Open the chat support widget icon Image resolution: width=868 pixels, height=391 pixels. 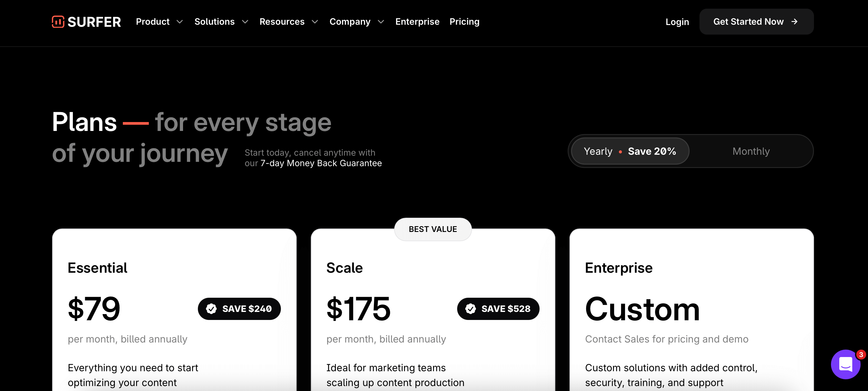tap(845, 364)
